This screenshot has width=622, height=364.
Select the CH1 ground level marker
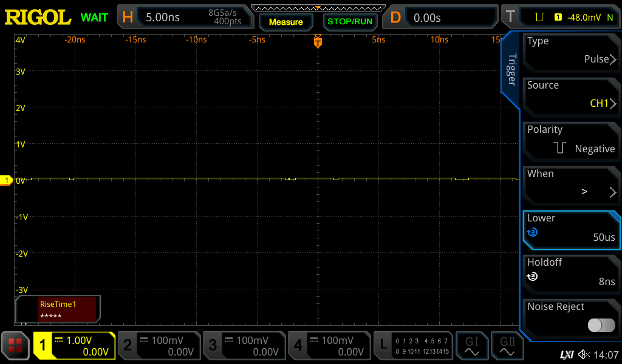click(6, 180)
